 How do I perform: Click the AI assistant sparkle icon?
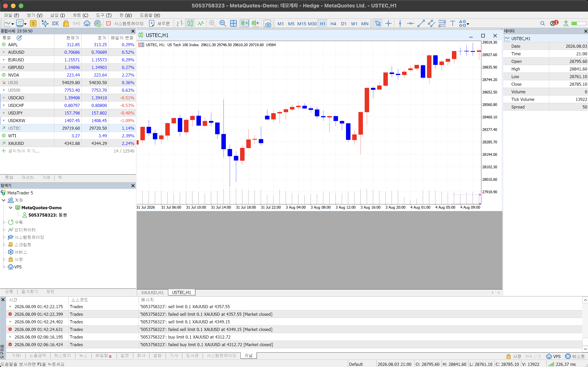click(x=45, y=24)
